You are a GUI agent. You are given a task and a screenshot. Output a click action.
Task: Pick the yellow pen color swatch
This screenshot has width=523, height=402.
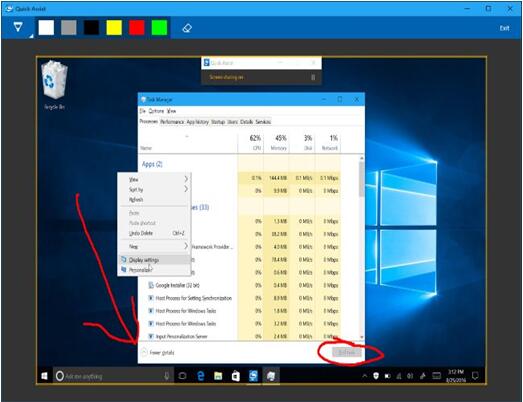[x=114, y=27]
